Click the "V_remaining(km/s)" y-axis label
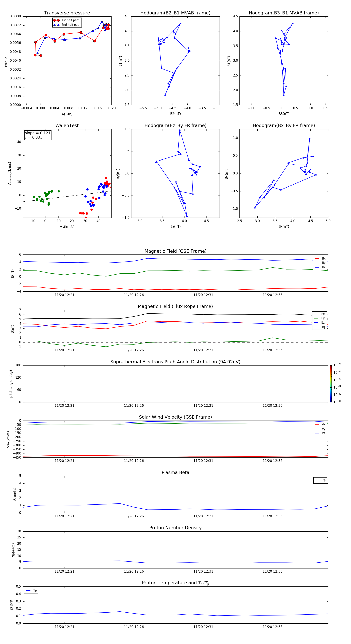 pyautogui.click(x=10, y=173)
